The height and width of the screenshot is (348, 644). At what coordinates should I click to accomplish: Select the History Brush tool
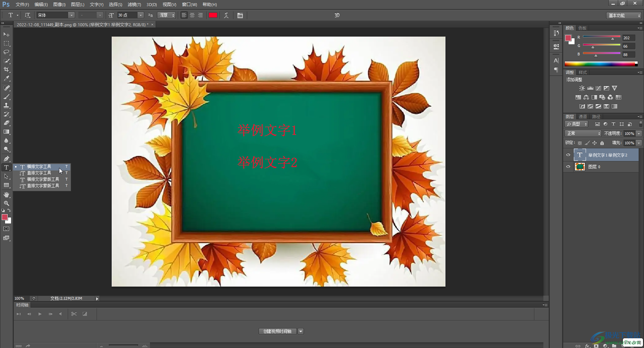point(6,114)
